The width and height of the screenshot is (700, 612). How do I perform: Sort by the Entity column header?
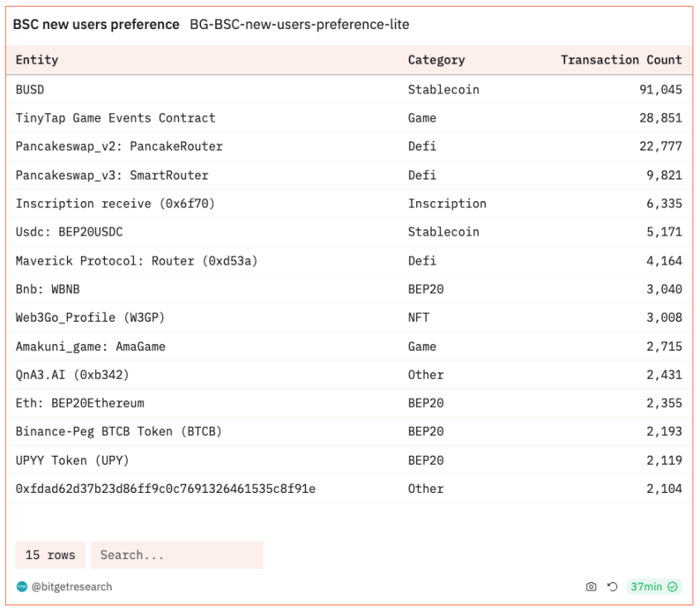click(37, 60)
